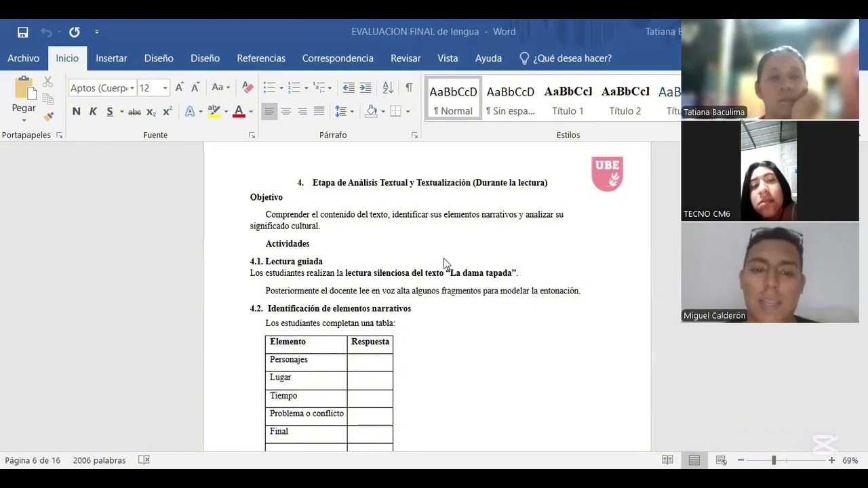Switch to the Insertar tab
Image resolution: width=868 pixels, height=488 pixels.
point(111,58)
